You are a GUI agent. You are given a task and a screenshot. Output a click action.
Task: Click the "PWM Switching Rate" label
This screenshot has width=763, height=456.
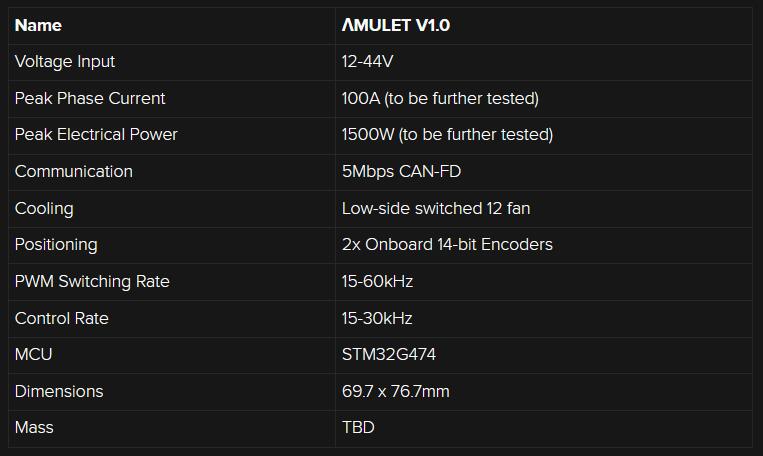click(x=92, y=281)
